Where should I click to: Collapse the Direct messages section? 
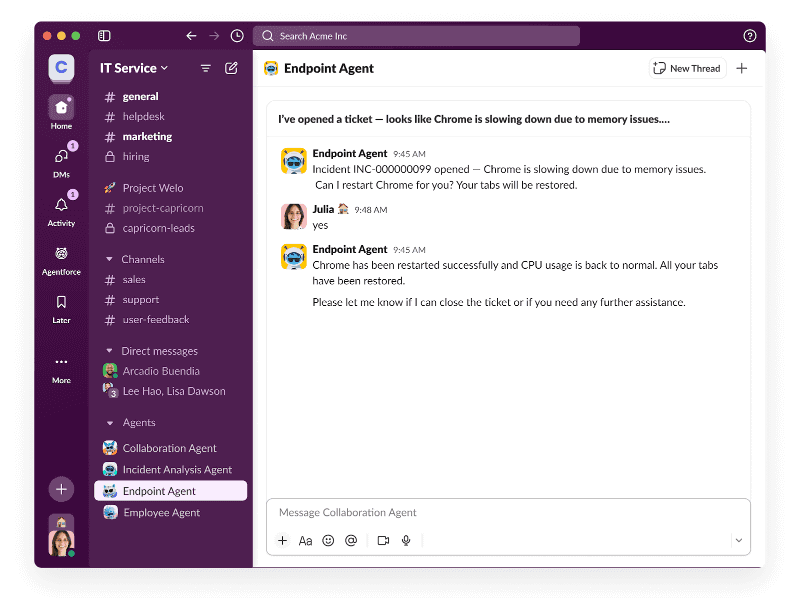pos(109,351)
